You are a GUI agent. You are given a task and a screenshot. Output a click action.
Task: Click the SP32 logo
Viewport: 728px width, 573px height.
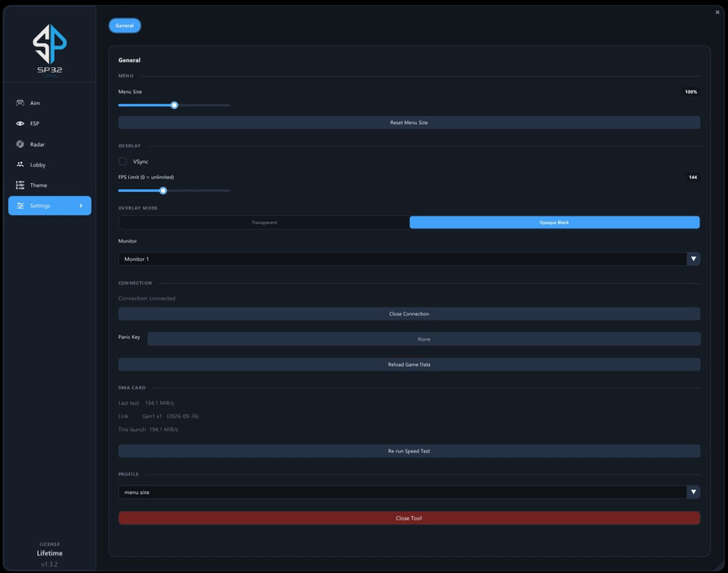tap(50, 49)
